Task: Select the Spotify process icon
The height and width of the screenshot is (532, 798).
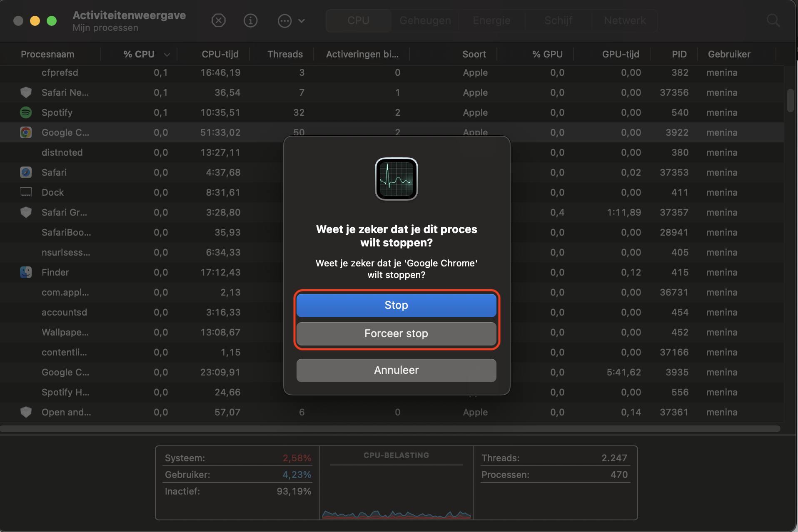Action: 26,112
